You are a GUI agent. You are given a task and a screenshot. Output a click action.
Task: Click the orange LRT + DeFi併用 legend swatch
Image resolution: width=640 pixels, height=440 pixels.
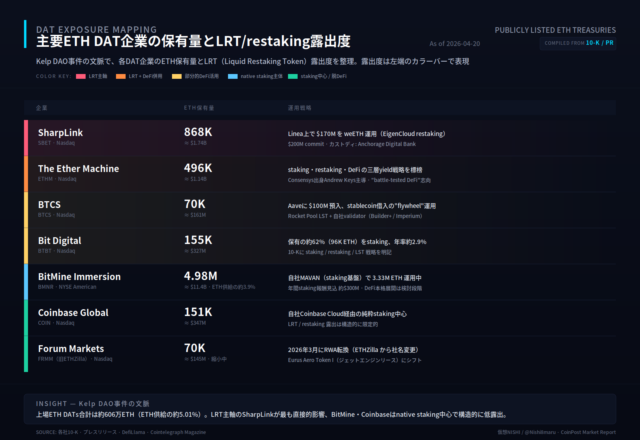click(x=121, y=75)
